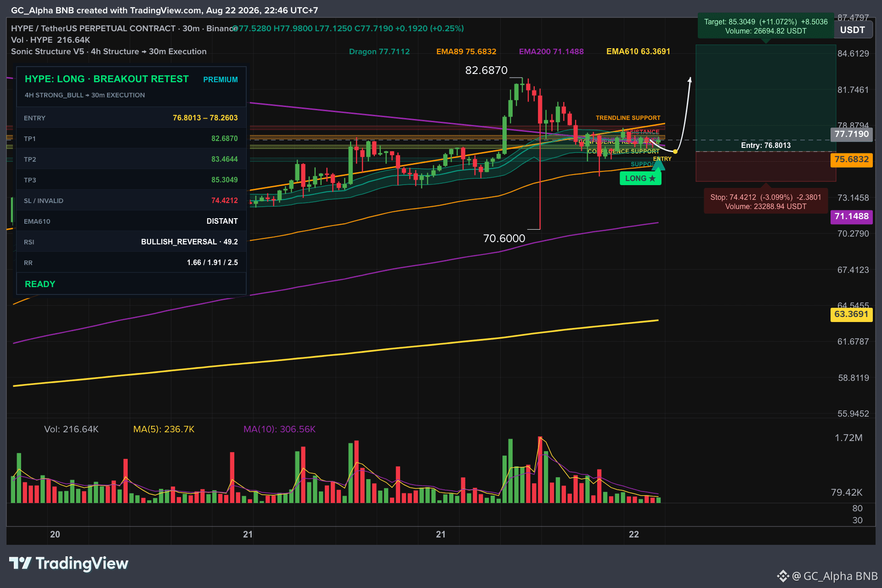Click the TP1 value in the signal panel
The width and height of the screenshot is (882, 588).
tap(225, 139)
